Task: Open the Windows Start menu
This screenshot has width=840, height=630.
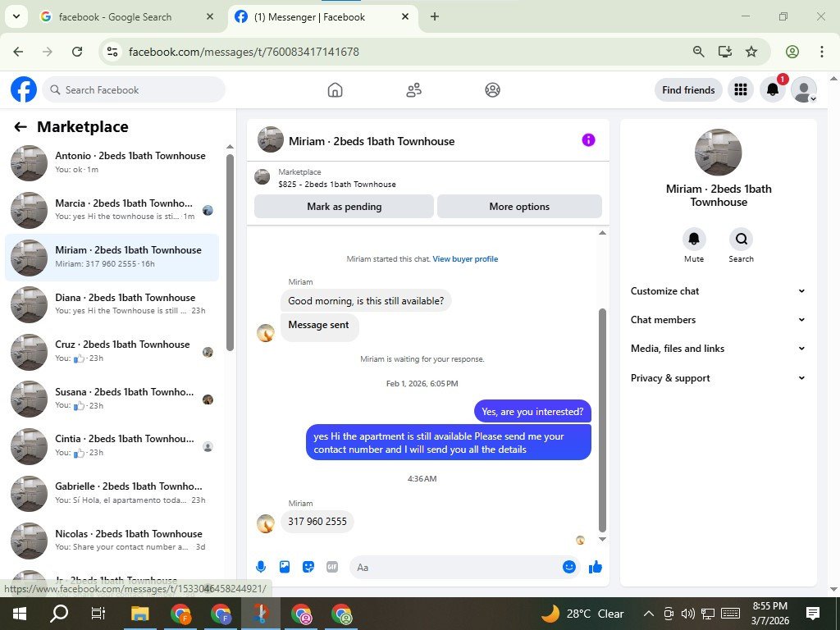Action: [20, 614]
